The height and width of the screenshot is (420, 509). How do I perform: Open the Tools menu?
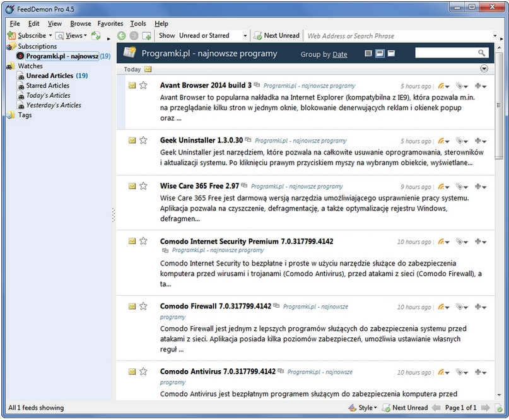click(138, 23)
